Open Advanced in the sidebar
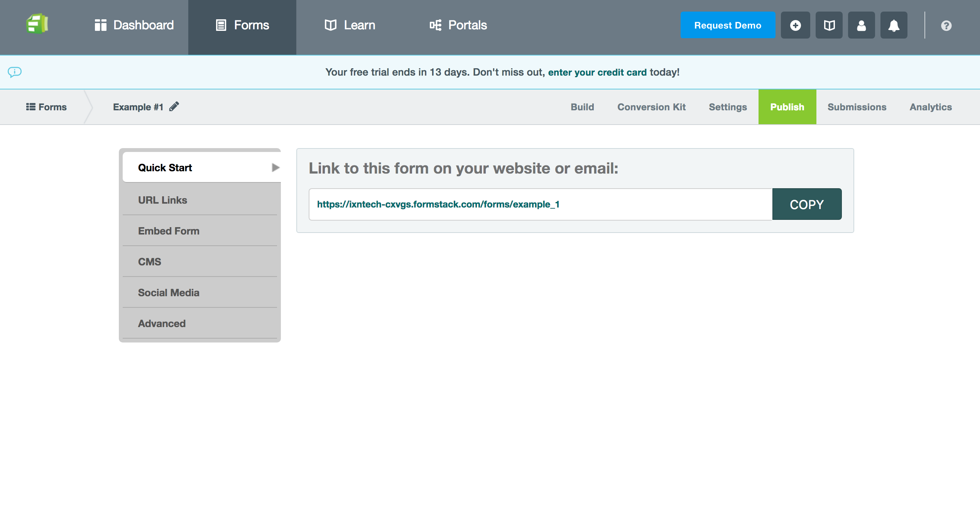Screen dimensions: 980x523 200,323
